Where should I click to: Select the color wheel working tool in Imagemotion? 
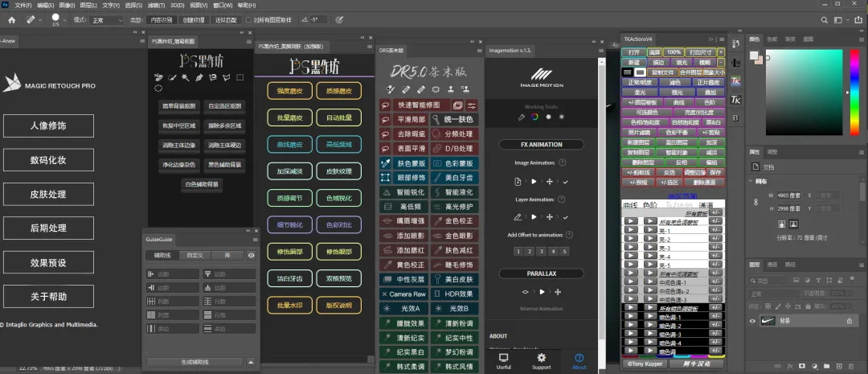point(534,117)
